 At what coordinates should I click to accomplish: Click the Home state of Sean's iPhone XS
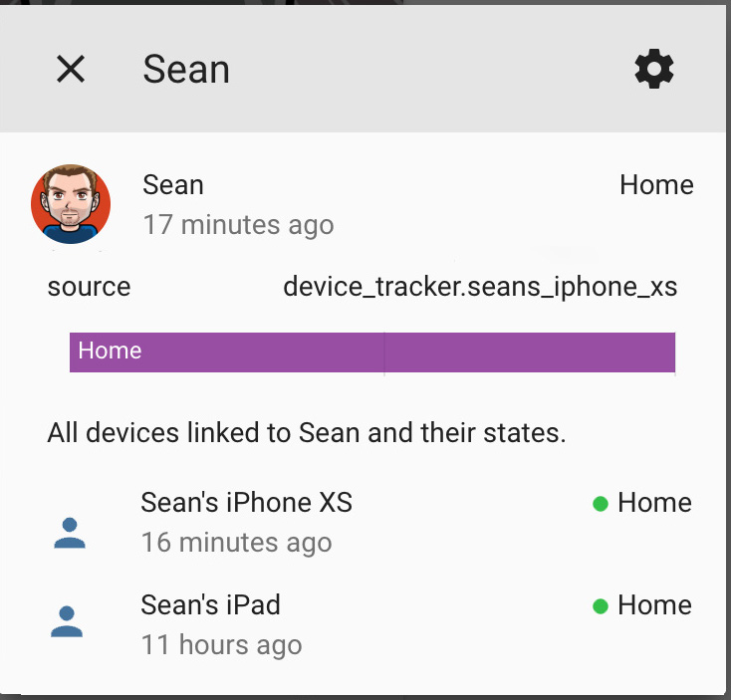654,503
